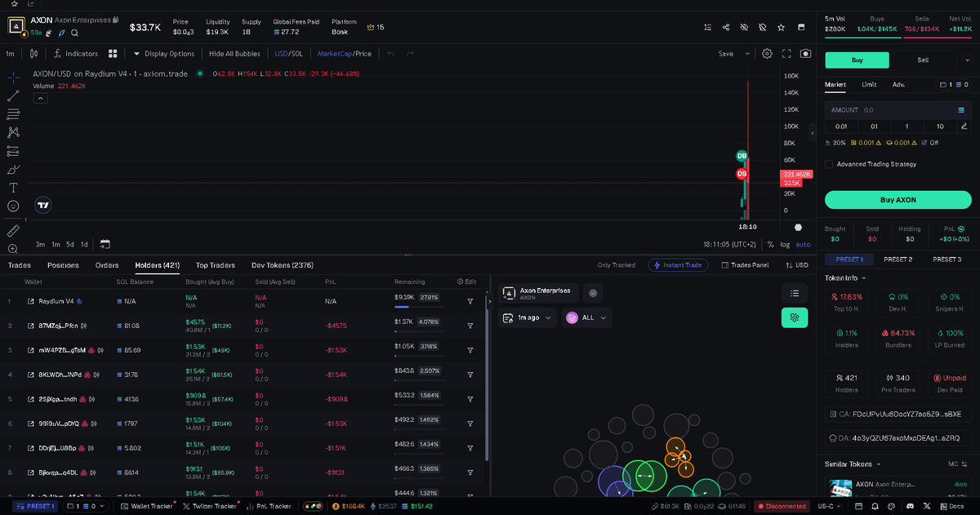Toggle log scale on chart

pyautogui.click(x=785, y=244)
